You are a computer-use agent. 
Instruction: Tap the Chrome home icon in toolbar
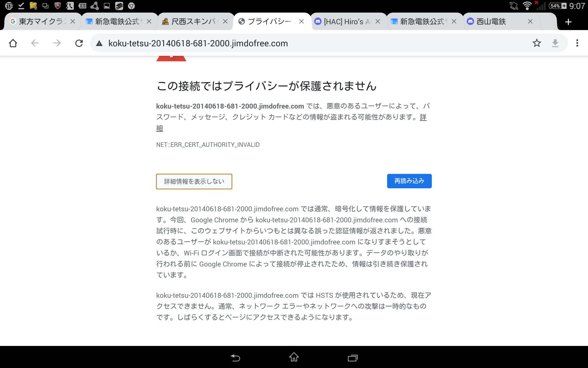pos(13,43)
